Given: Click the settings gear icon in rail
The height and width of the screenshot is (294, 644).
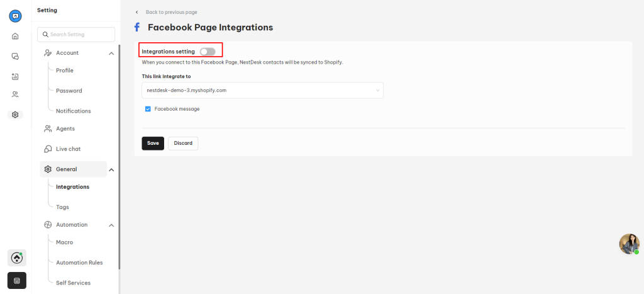Looking at the screenshot, I should point(15,115).
